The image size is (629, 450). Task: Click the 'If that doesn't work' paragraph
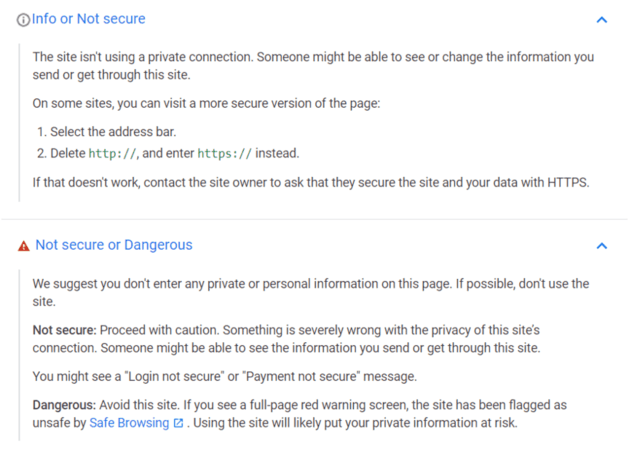[x=312, y=181]
